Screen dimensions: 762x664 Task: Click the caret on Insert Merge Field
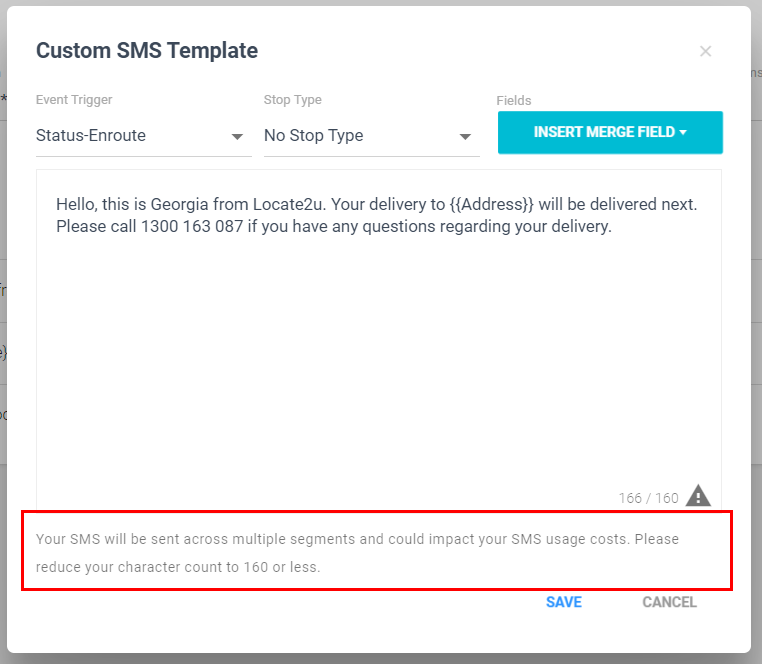click(683, 132)
